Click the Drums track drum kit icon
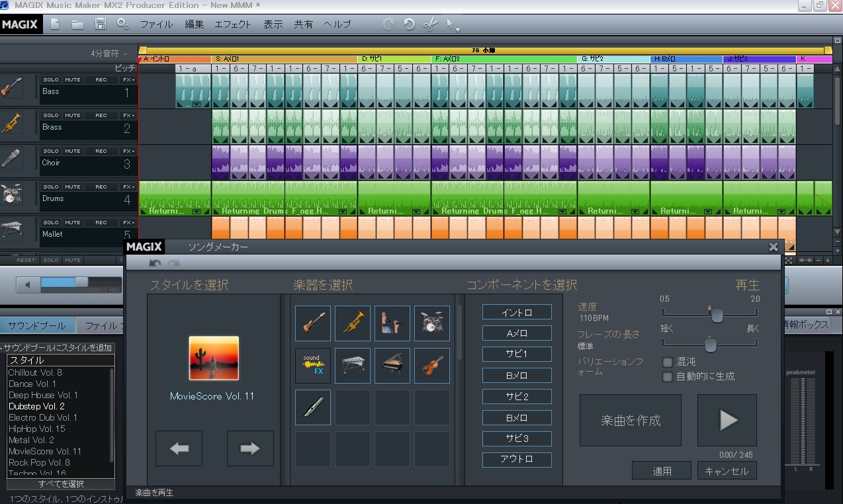 [x=11, y=195]
